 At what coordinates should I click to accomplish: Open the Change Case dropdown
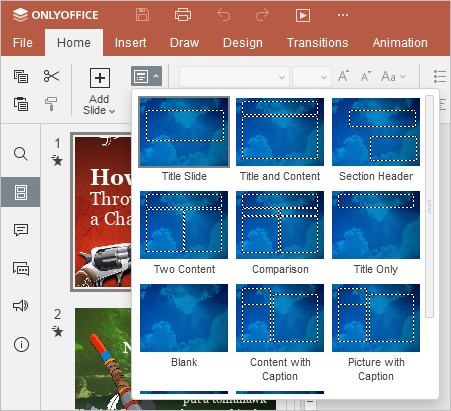pyautogui.click(x=394, y=76)
